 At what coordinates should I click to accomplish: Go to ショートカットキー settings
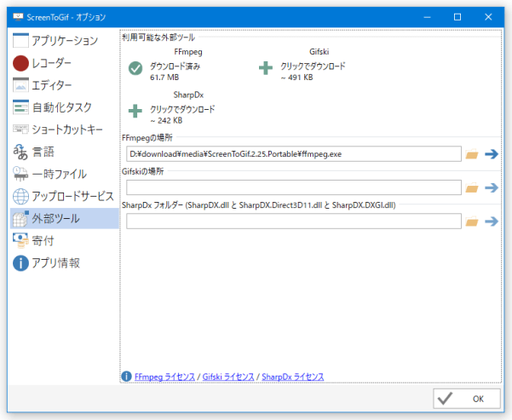pyautogui.click(x=63, y=129)
